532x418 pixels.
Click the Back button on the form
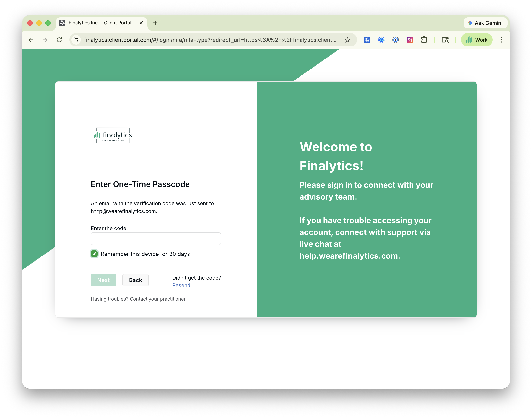coord(135,280)
